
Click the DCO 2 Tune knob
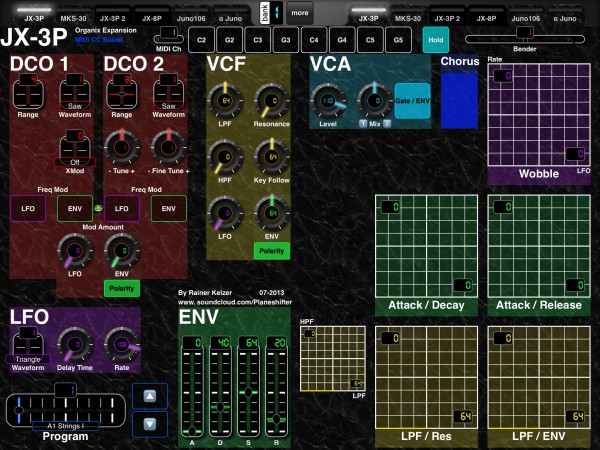122,148
